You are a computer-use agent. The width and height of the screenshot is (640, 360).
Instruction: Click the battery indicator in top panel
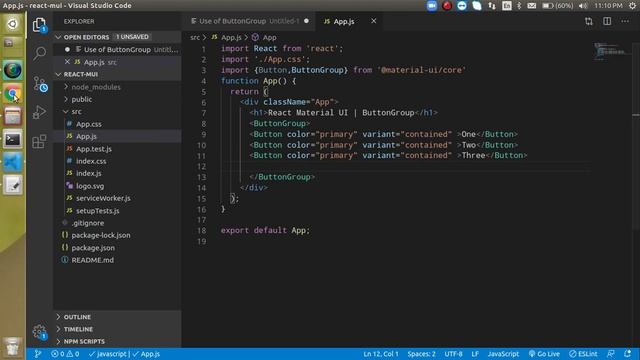click(x=557, y=6)
